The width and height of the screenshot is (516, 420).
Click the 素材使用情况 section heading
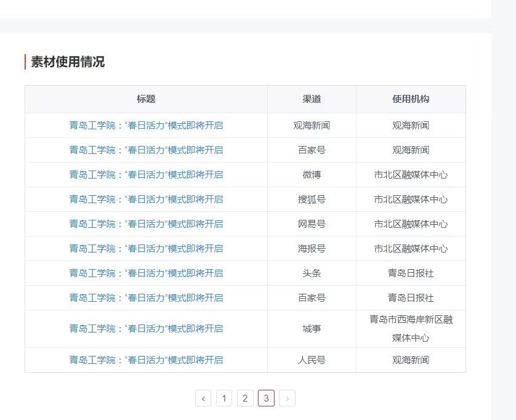point(68,62)
